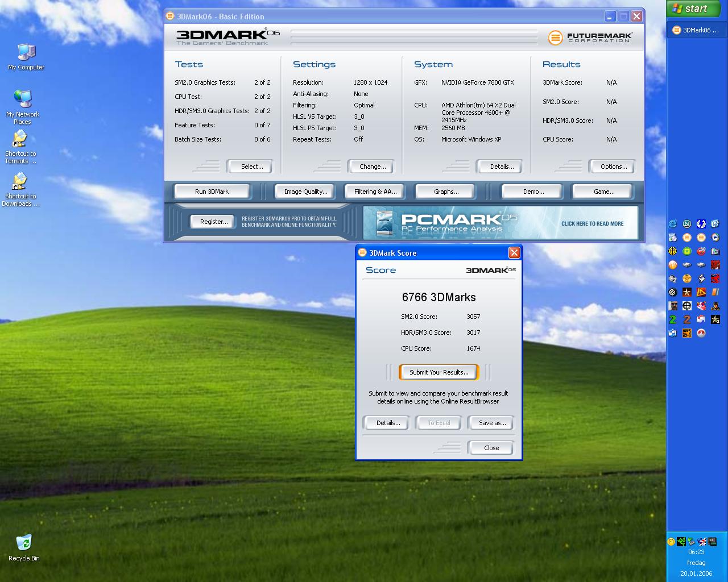Select the 3DMark06 taskbar button
The height and width of the screenshot is (582, 728).
696,30
